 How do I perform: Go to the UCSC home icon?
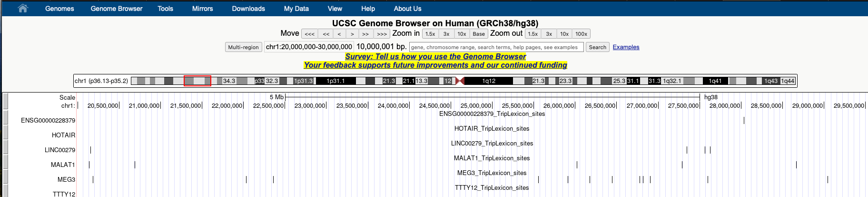point(23,8)
